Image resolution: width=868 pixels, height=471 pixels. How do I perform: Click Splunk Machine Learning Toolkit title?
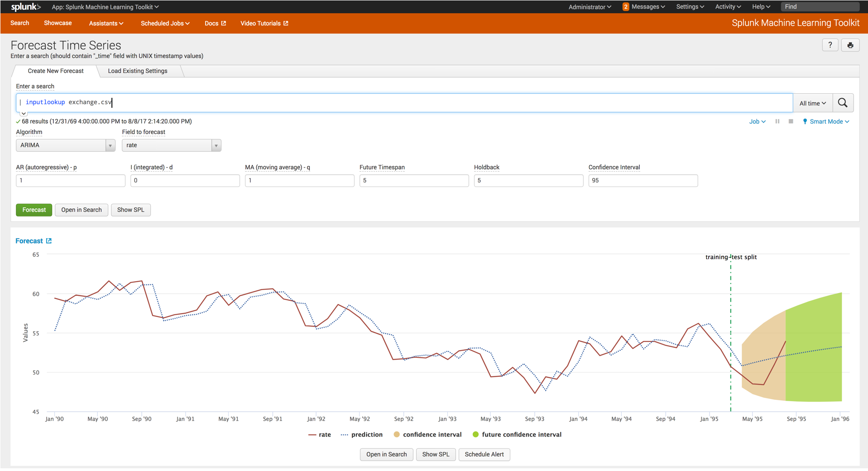796,23
